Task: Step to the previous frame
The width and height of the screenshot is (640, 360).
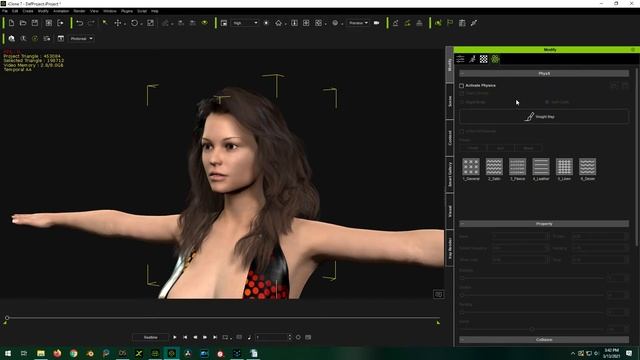Action: 195,337
